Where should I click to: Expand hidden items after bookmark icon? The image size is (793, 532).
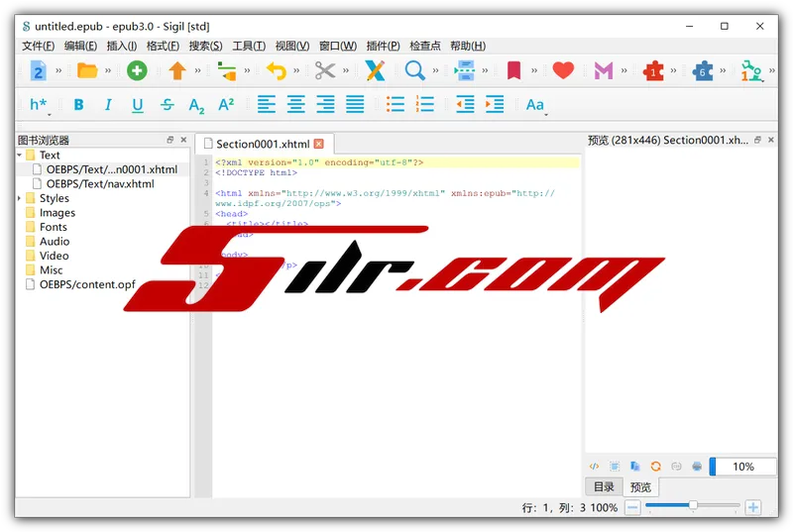pos(534,70)
